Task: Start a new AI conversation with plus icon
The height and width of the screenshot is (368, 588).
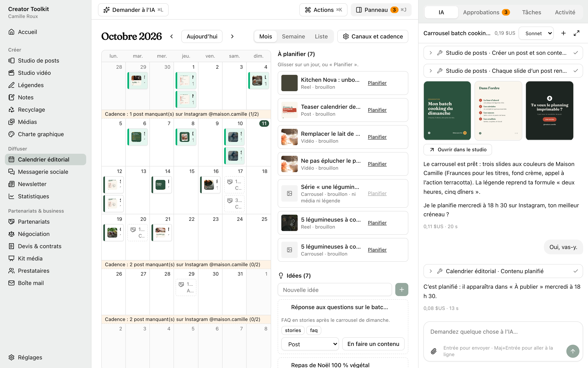Action: tap(563, 33)
